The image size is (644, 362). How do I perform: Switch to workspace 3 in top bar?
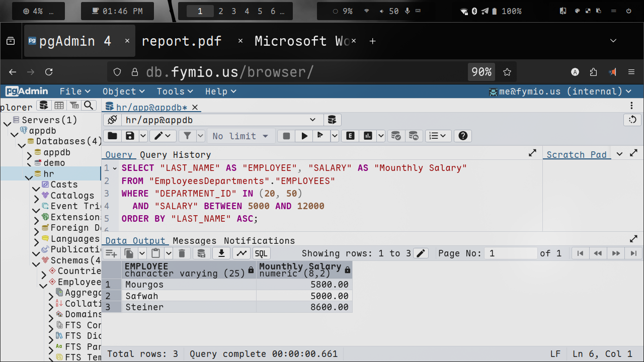tap(233, 11)
